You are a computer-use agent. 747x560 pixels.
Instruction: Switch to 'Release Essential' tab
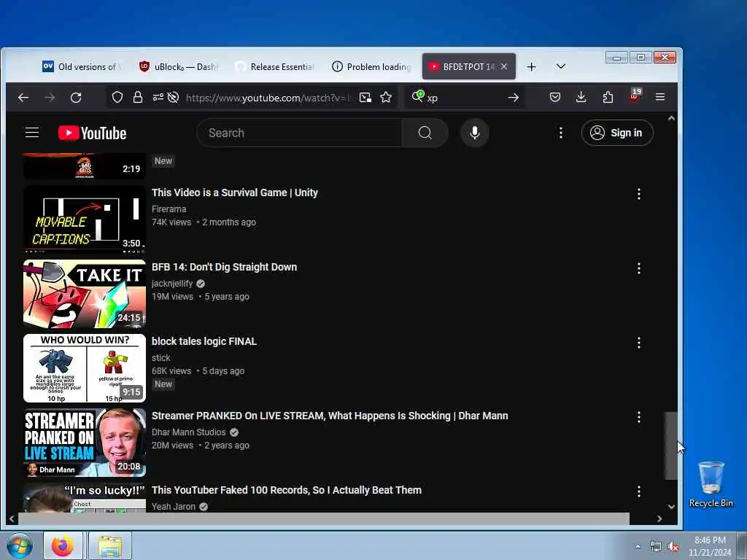pyautogui.click(x=274, y=66)
